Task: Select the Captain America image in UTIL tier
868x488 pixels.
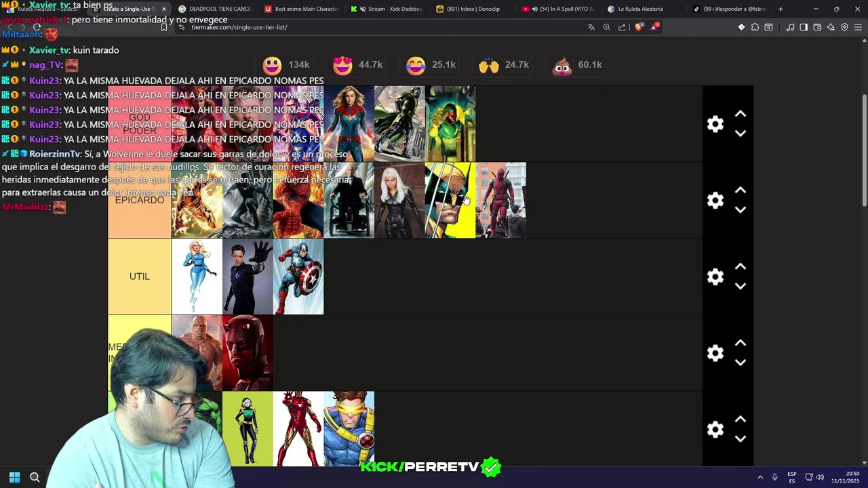Action: pyautogui.click(x=298, y=277)
